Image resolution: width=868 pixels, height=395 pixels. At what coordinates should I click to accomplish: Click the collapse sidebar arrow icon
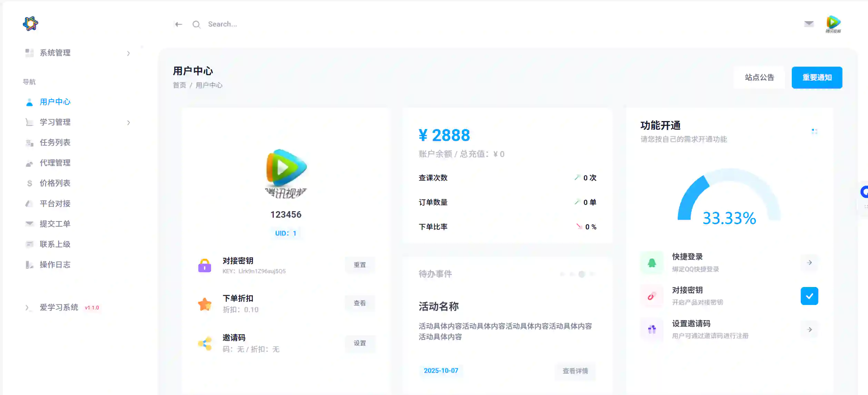178,24
